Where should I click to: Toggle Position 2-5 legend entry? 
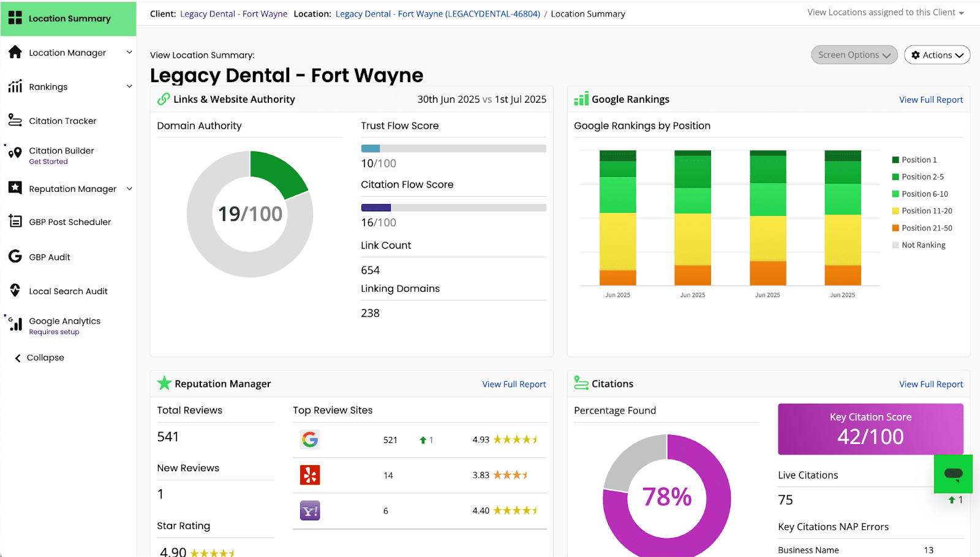(918, 176)
